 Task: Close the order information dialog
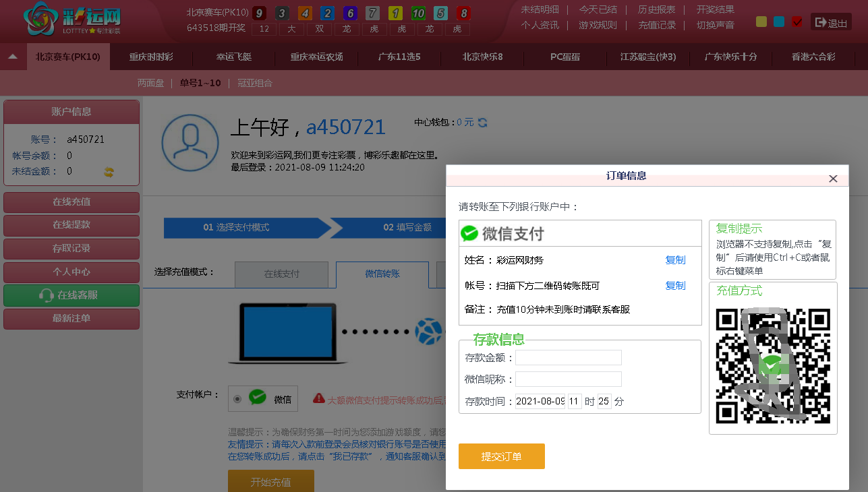pos(833,179)
